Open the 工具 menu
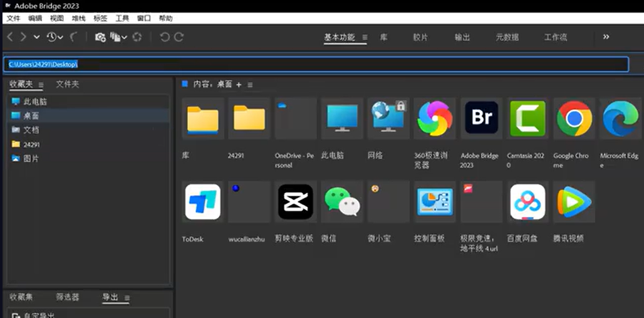The width and height of the screenshot is (644, 318). coord(122,18)
